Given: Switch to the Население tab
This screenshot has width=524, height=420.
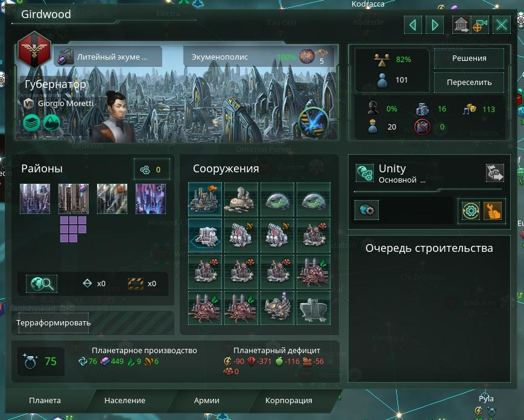Looking at the screenshot, I should (125, 400).
